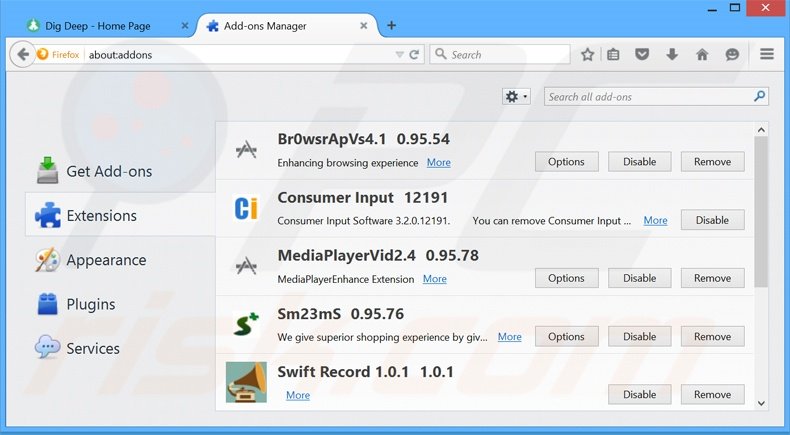Open Appearance category

tap(120, 260)
